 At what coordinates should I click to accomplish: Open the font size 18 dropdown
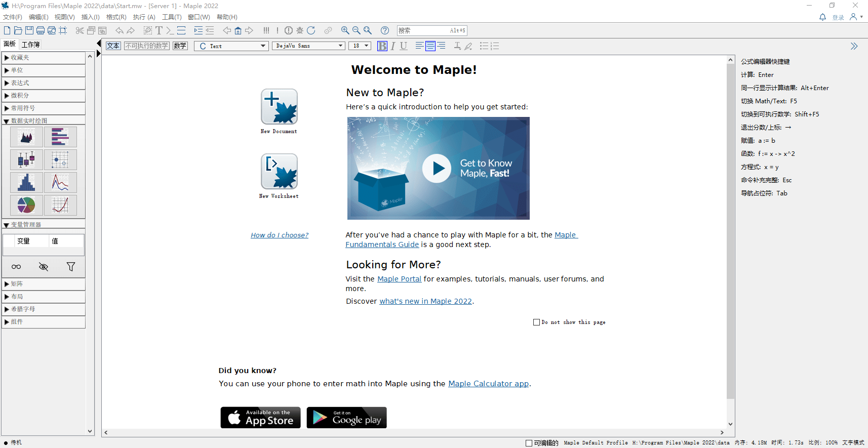360,46
